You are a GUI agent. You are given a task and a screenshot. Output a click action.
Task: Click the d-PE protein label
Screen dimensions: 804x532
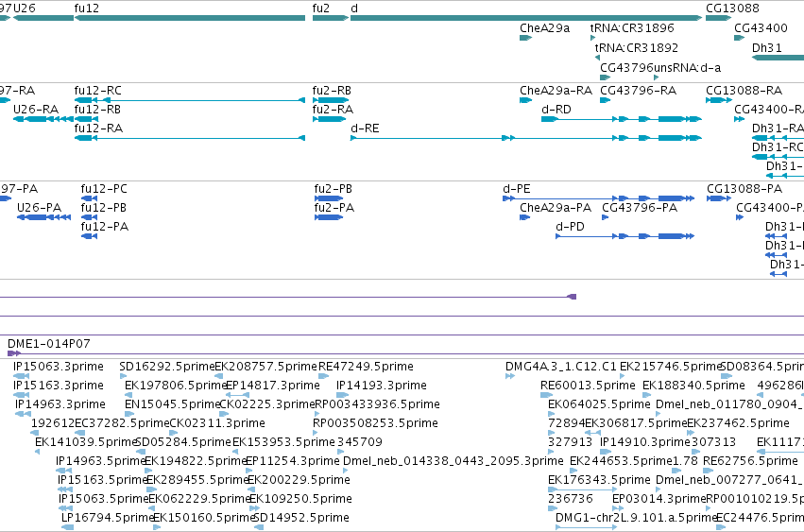pos(517,189)
